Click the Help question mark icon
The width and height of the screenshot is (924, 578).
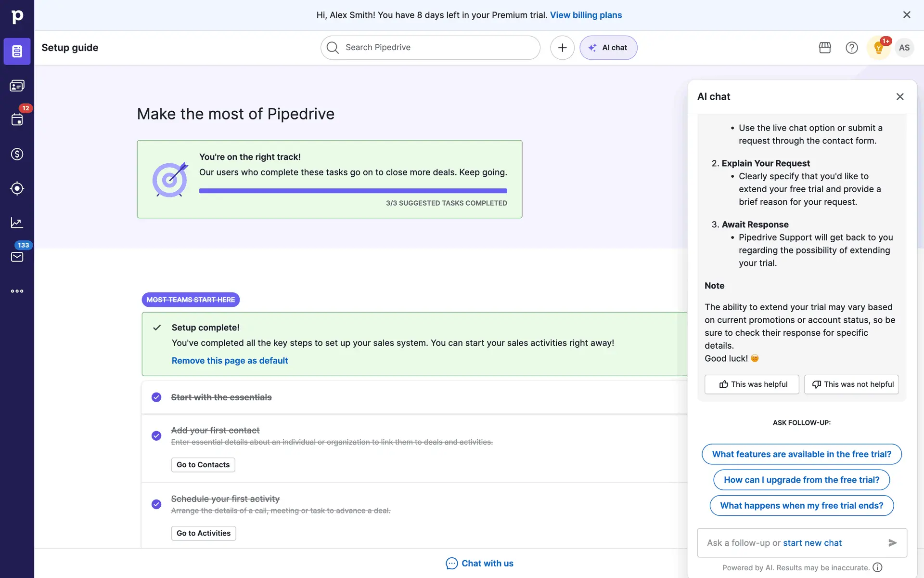tap(851, 48)
